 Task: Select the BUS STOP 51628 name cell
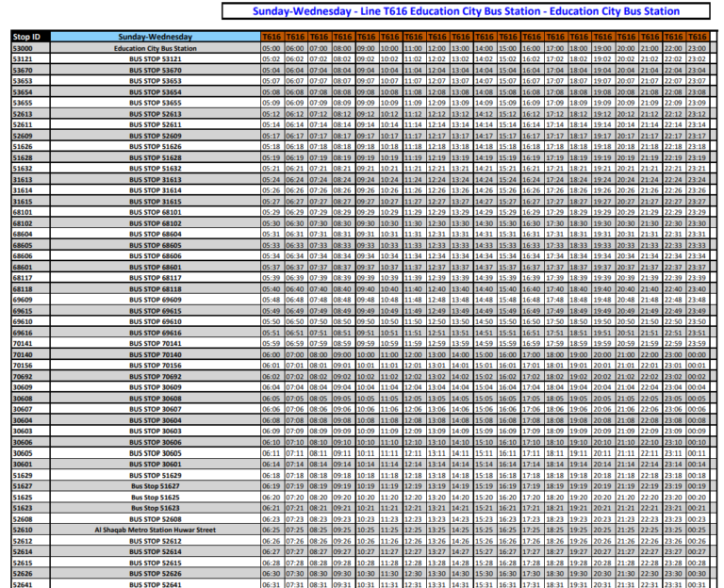tap(156, 157)
